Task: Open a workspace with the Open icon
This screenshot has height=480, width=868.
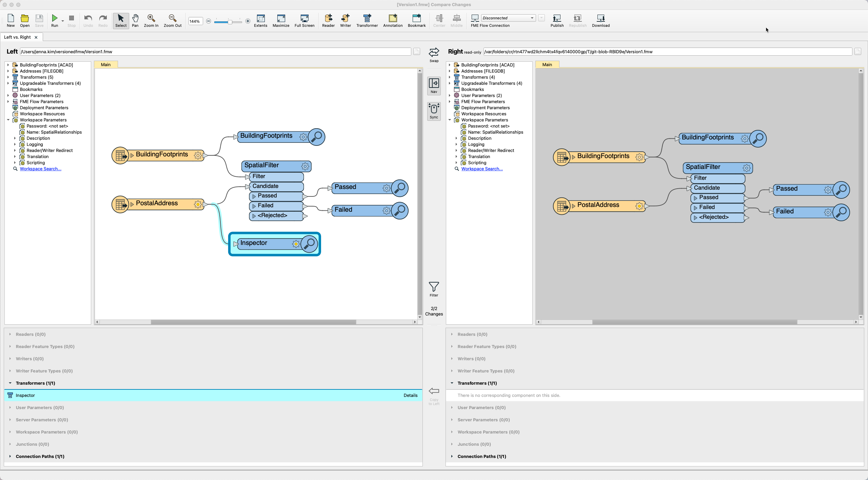Action: (x=25, y=20)
